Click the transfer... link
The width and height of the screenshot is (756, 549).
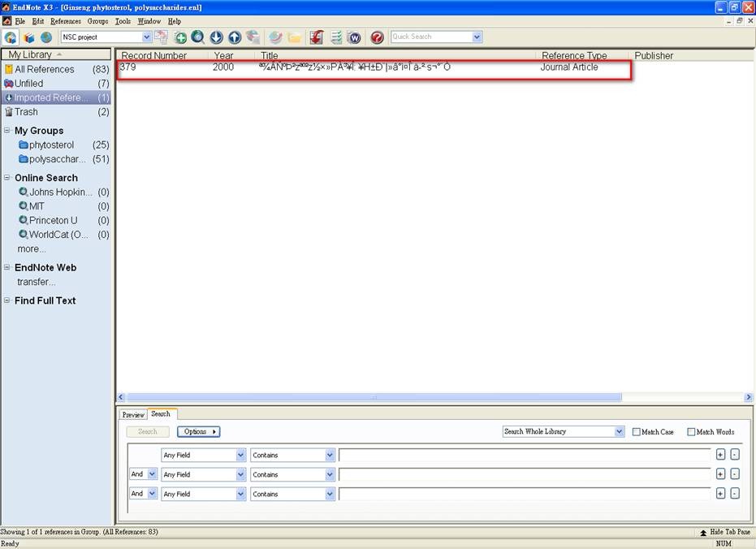(37, 282)
